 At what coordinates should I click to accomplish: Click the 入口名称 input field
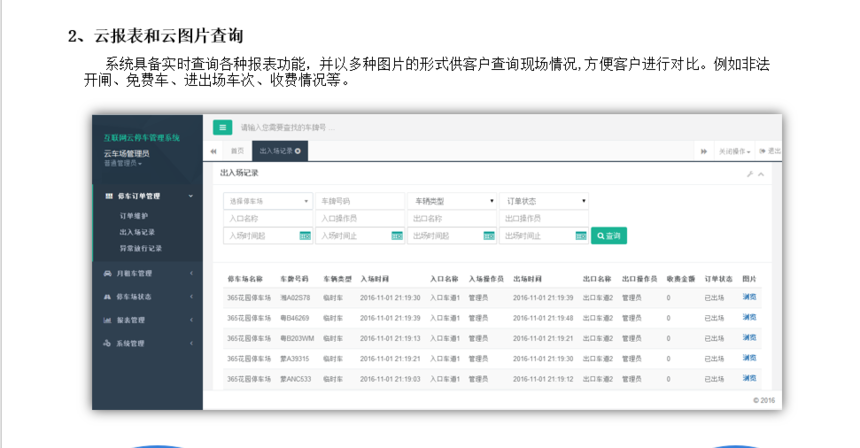[268, 218]
